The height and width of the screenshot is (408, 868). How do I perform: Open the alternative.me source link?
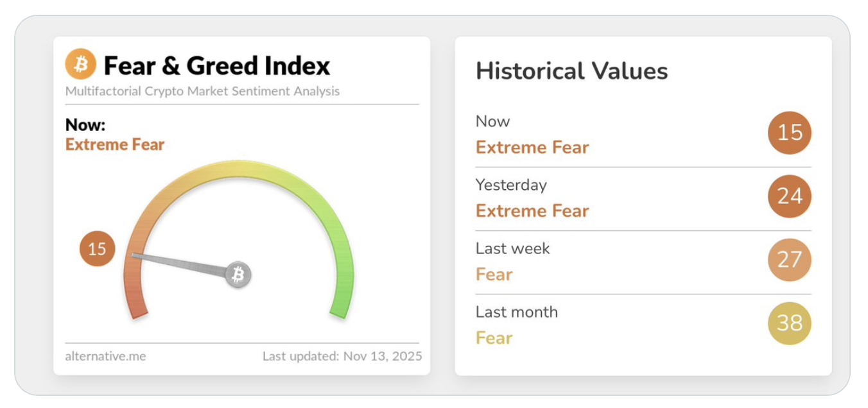(105, 355)
